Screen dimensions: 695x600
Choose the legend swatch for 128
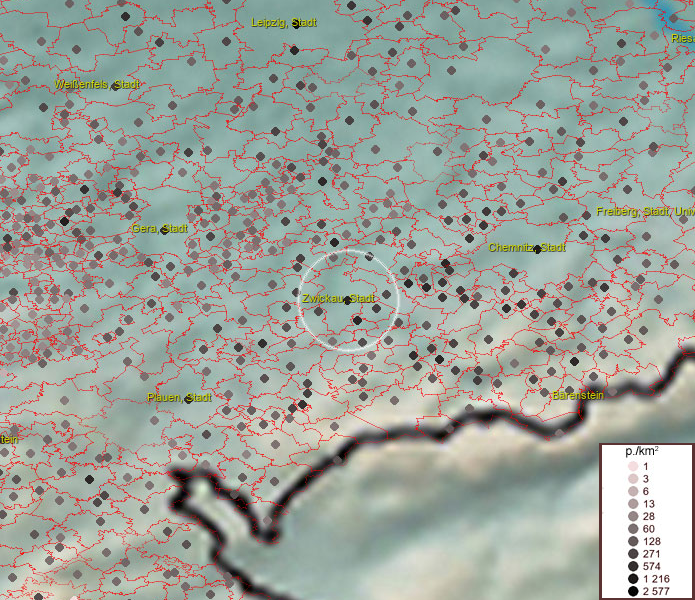tap(633, 541)
